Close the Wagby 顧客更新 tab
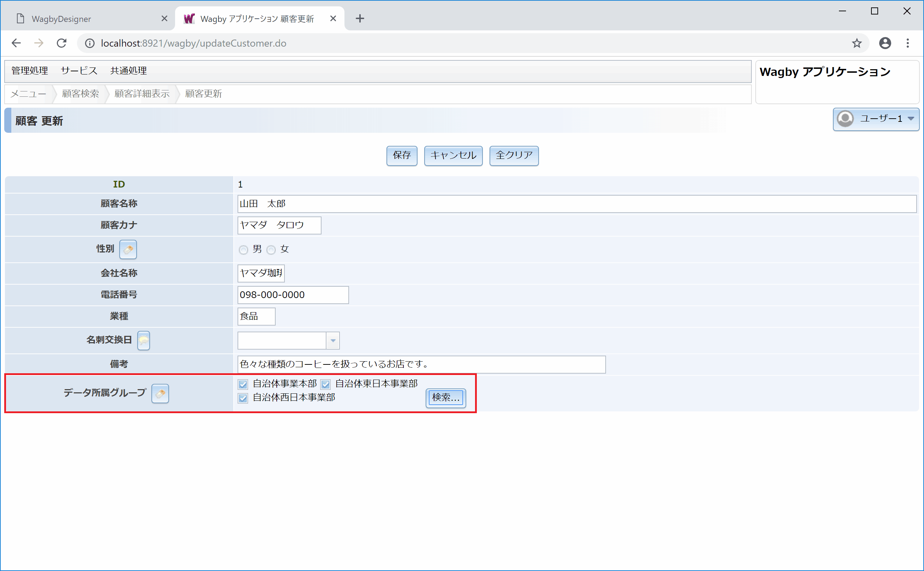This screenshot has height=571, width=924. coord(333,18)
